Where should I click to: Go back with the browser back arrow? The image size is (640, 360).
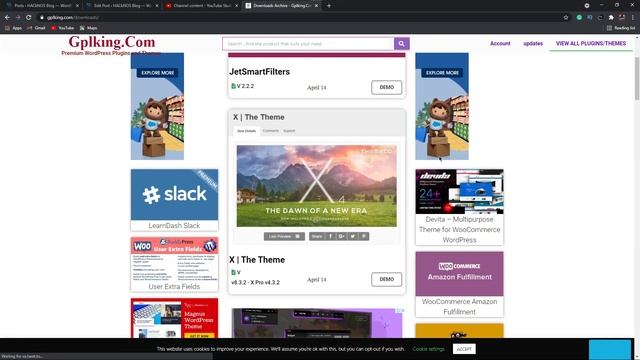click(x=7, y=18)
